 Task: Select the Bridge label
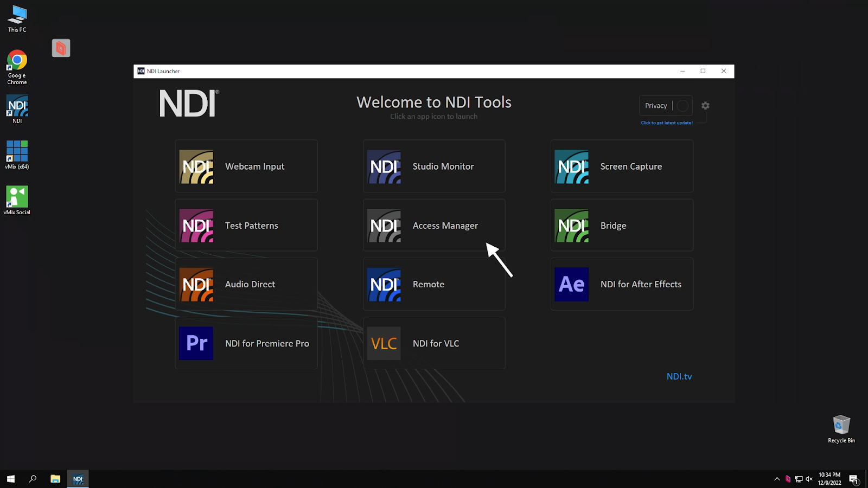click(614, 226)
